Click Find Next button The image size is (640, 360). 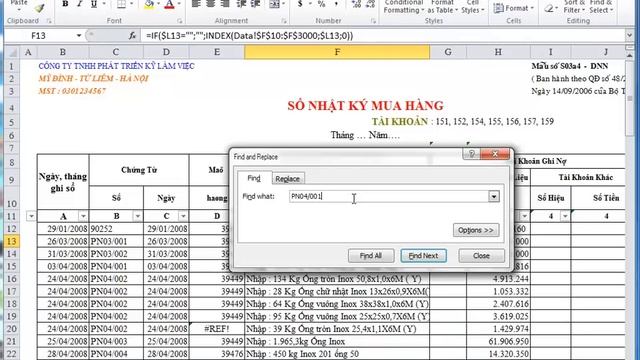coord(423,256)
